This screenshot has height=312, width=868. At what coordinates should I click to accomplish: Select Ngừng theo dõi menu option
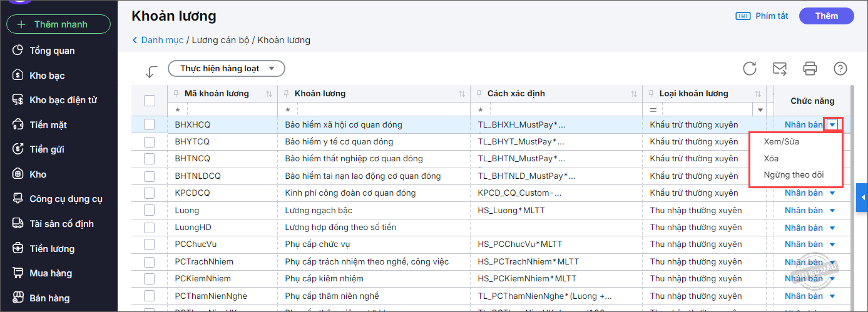point(794,175)
